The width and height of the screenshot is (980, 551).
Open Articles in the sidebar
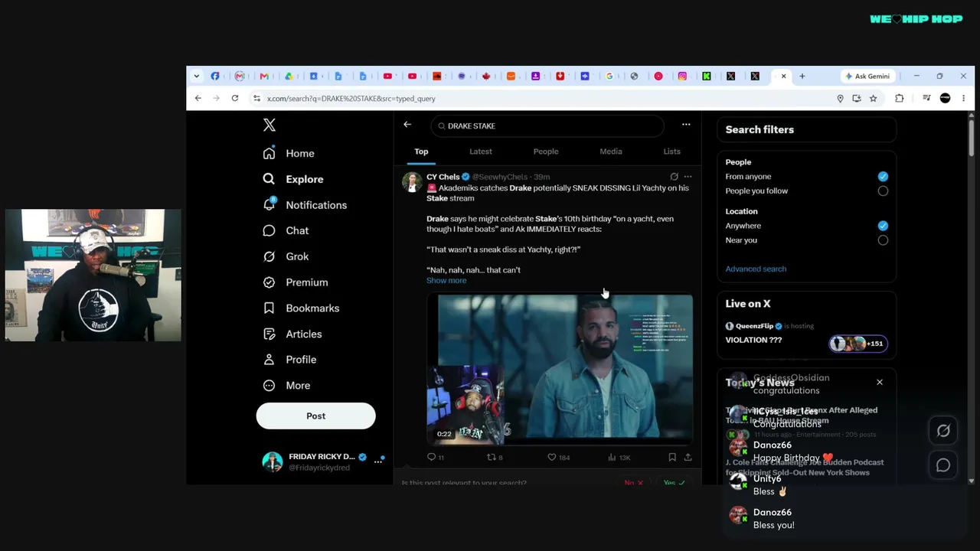click(292, 334)
